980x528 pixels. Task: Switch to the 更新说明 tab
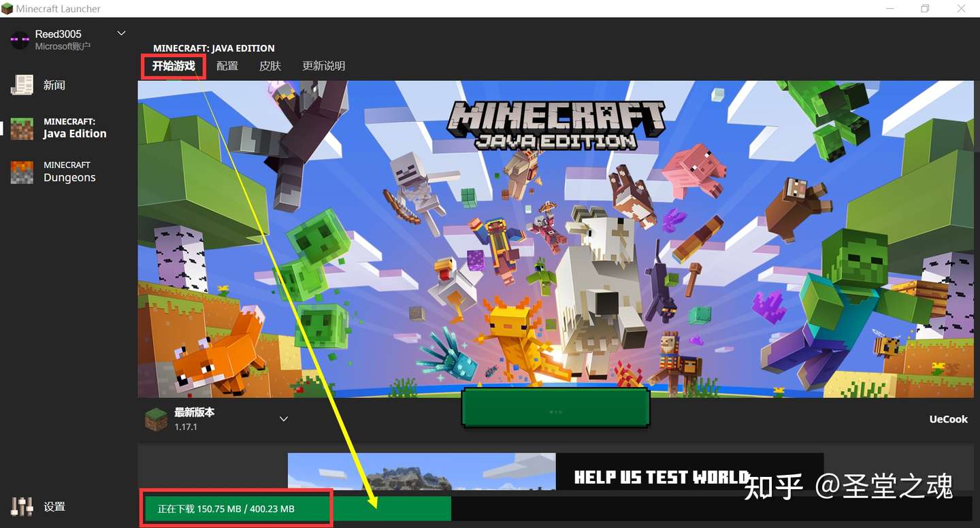(x=324, y=66)
